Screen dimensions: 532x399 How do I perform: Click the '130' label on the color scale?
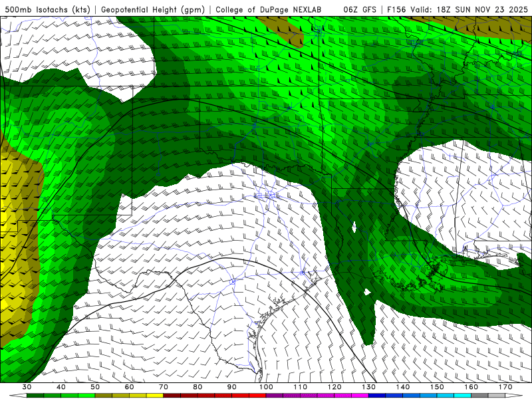369,387
